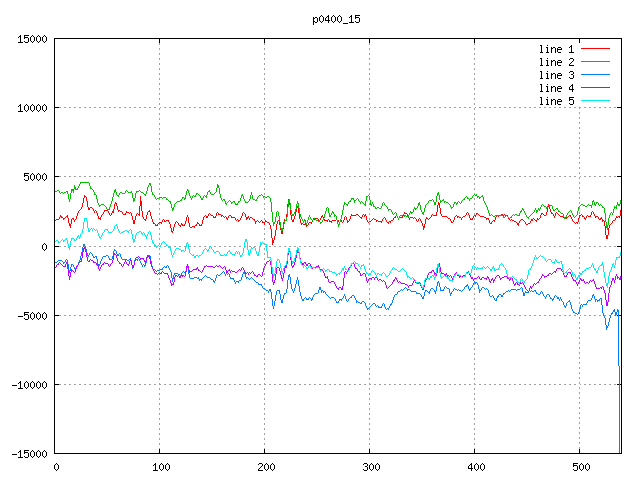This screenshot has height=480, width=640.
Task: Pick the purple line 4 legend sample
Action: [x=595, y=88]
